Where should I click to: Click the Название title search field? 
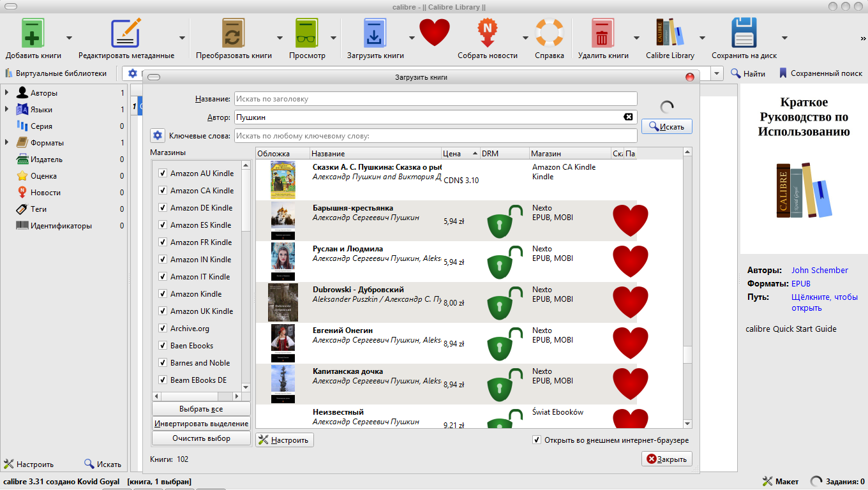click(435, 99)
